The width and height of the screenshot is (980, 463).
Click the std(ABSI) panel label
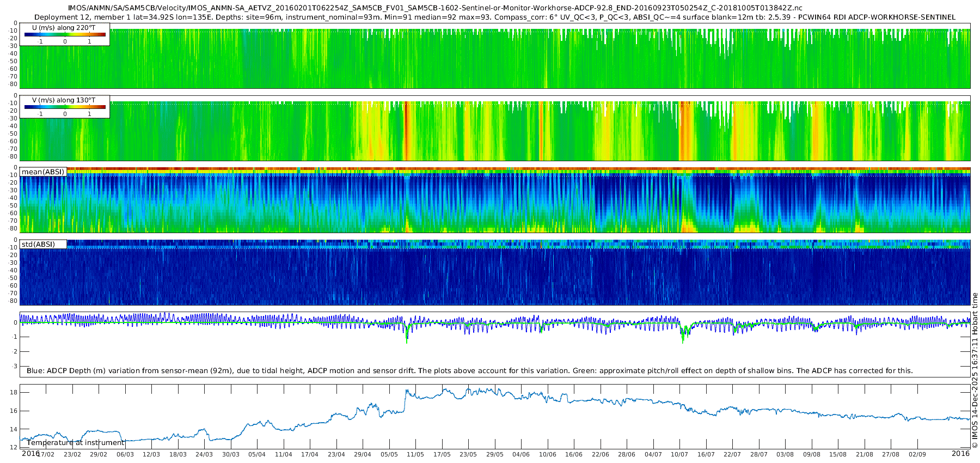tap(39, 244)
